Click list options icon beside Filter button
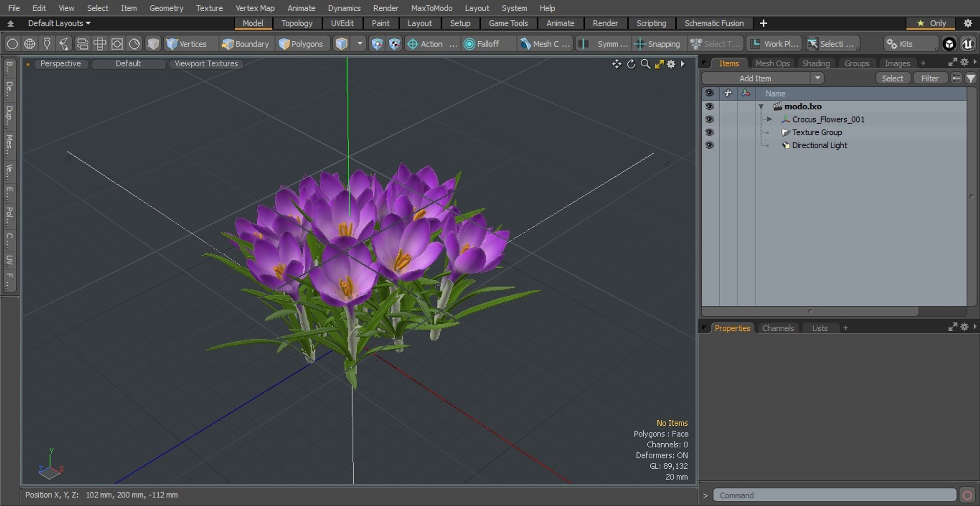 click(957, 78)
